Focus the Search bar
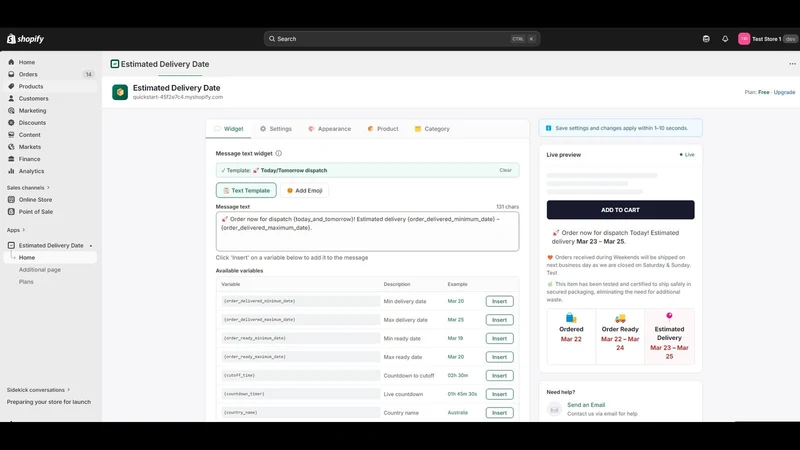Viewport: 800px width, 450px height. coord(402,39)
